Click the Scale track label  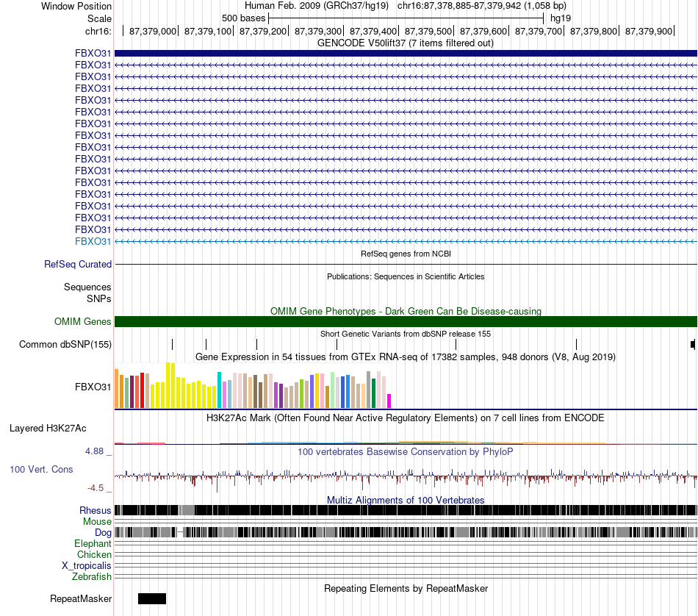click(99, 18)
